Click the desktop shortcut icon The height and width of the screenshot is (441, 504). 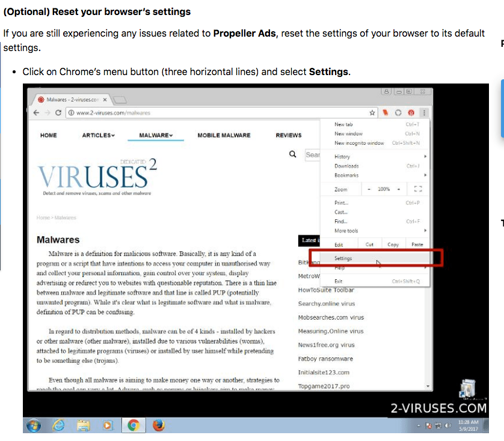click(467, 389)
